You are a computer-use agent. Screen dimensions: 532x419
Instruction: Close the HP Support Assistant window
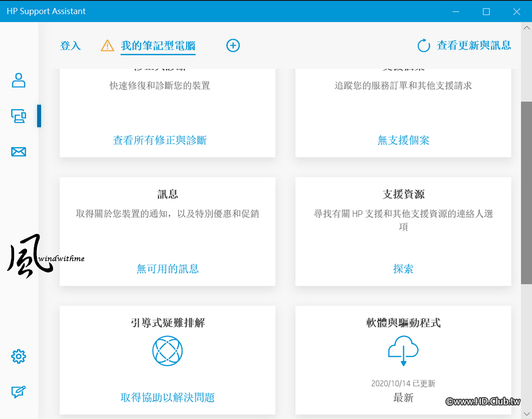tap(517, 11)
